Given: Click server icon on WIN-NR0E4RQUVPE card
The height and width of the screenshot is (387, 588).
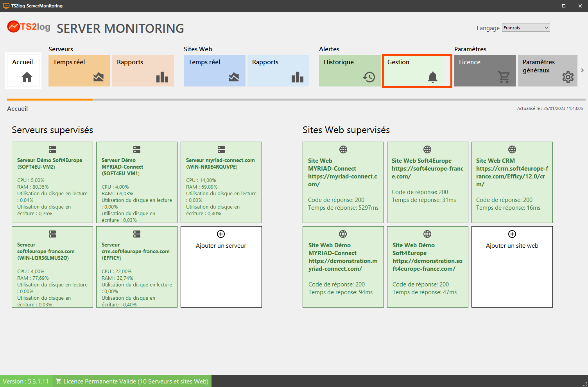Looking at the screenshot, I should (x=221, y=149).
